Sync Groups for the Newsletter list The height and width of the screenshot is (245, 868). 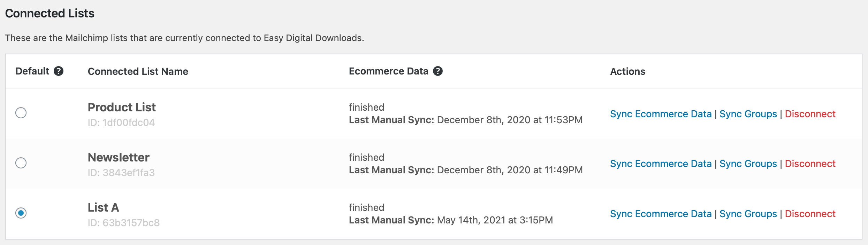point(748,164)
